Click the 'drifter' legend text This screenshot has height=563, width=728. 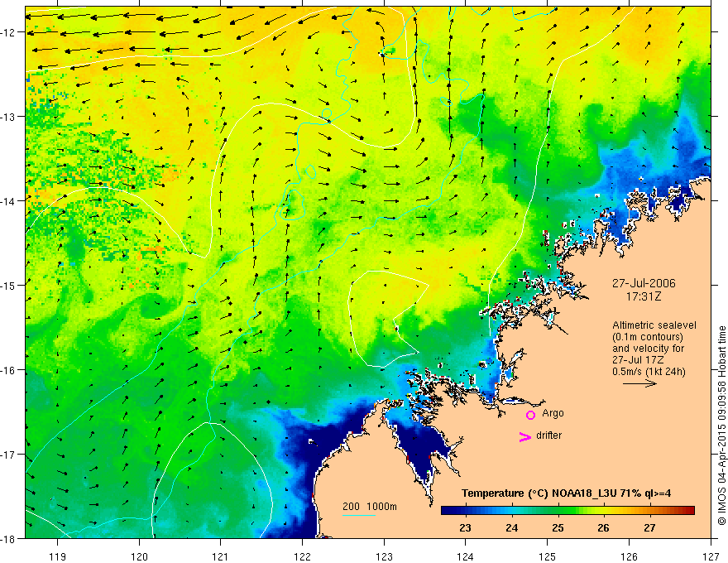click(x=548, y=435)
